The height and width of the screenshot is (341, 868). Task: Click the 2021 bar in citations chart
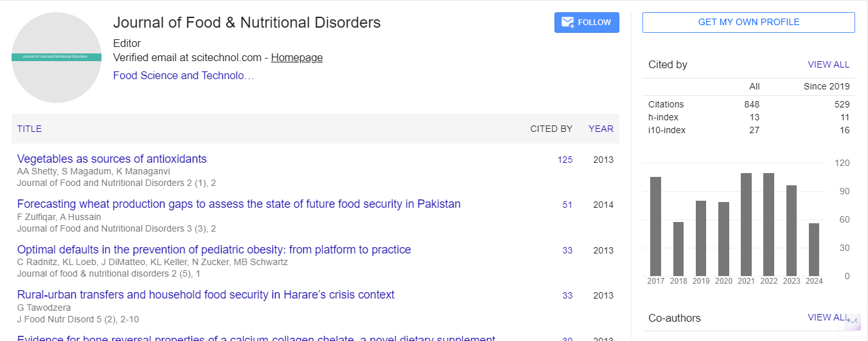coord(746,225)
